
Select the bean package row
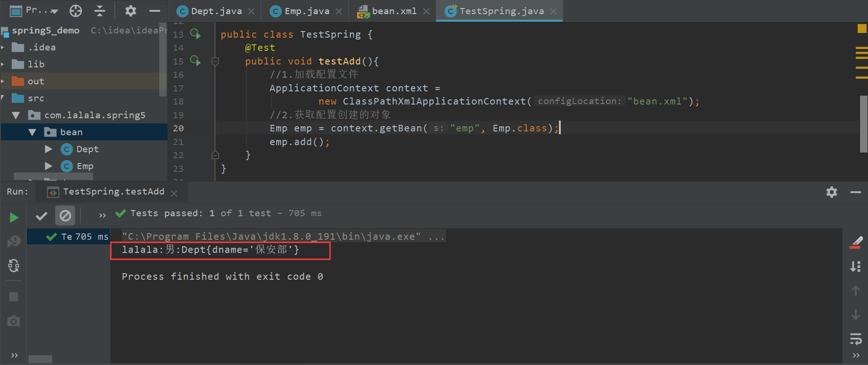point(84,132)
